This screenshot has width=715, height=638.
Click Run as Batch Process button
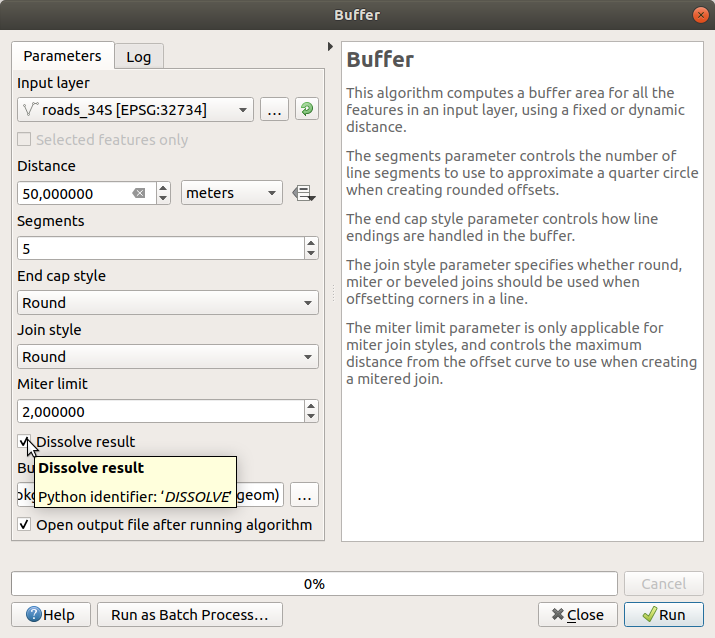[x=190, y=615]
